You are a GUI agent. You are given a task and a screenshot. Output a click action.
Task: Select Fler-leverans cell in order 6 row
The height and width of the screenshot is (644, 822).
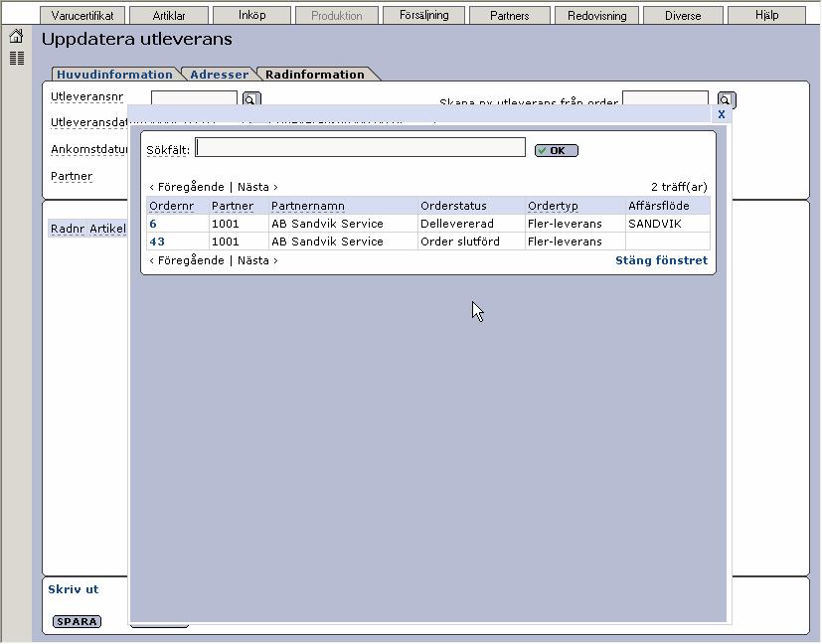575,224
